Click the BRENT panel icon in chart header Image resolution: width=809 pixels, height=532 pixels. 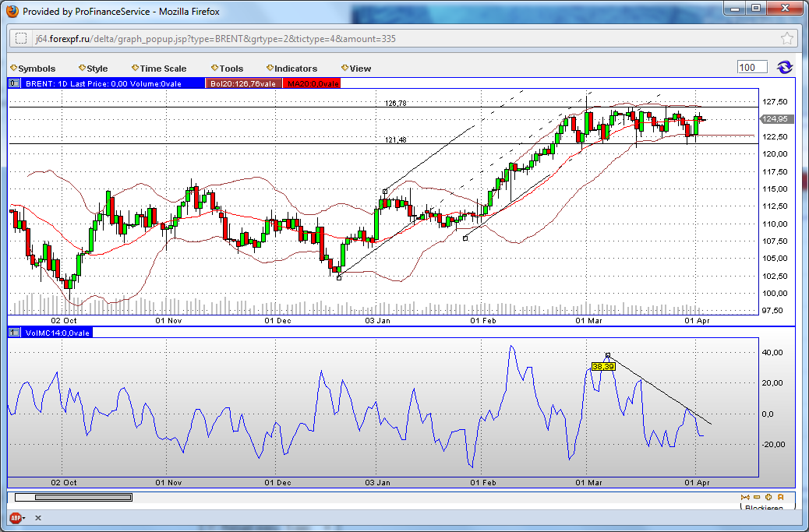click(14, 83)
